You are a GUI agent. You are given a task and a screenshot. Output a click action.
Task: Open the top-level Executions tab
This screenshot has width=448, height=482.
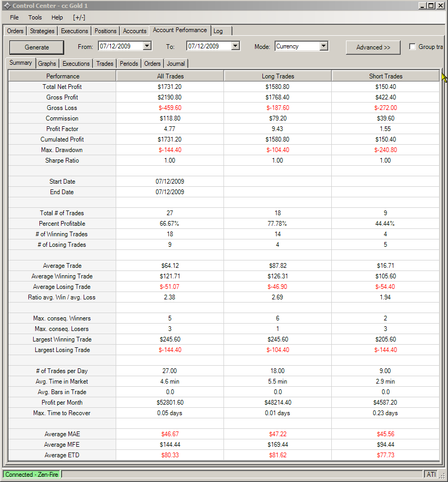click(74, 31)
